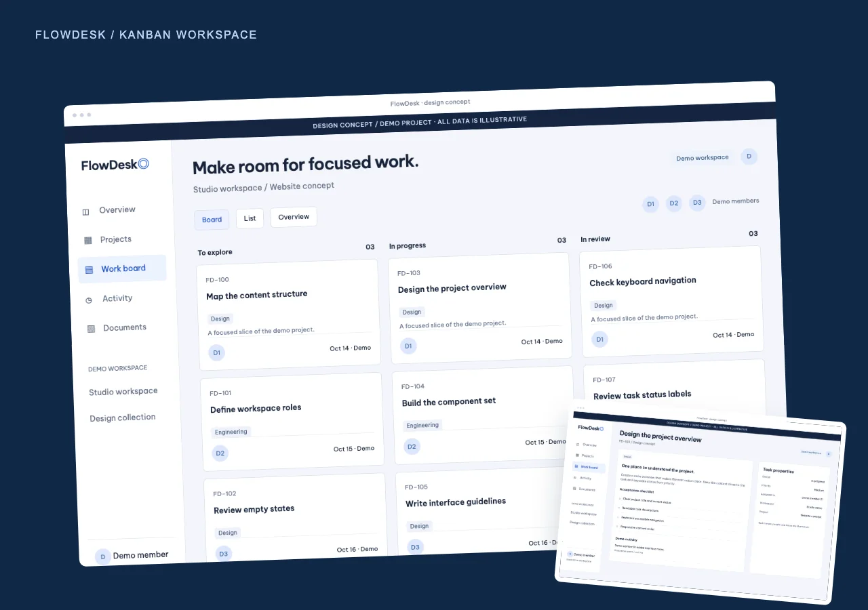Switch to the List view tab

click(x=250, y=218)
